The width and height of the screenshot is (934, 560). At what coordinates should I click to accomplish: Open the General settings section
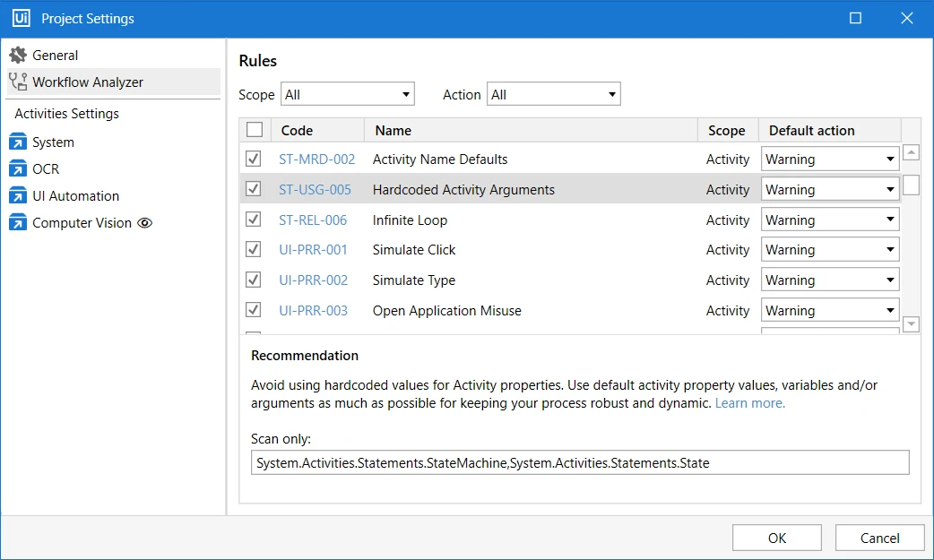[x=113, y=55]
